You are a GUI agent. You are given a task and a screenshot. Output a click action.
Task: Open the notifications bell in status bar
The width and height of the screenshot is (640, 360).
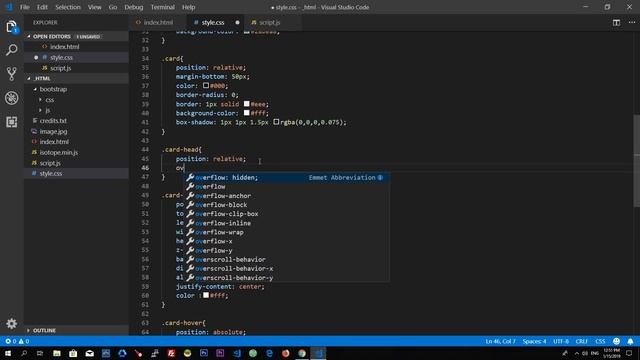point(630,341)
